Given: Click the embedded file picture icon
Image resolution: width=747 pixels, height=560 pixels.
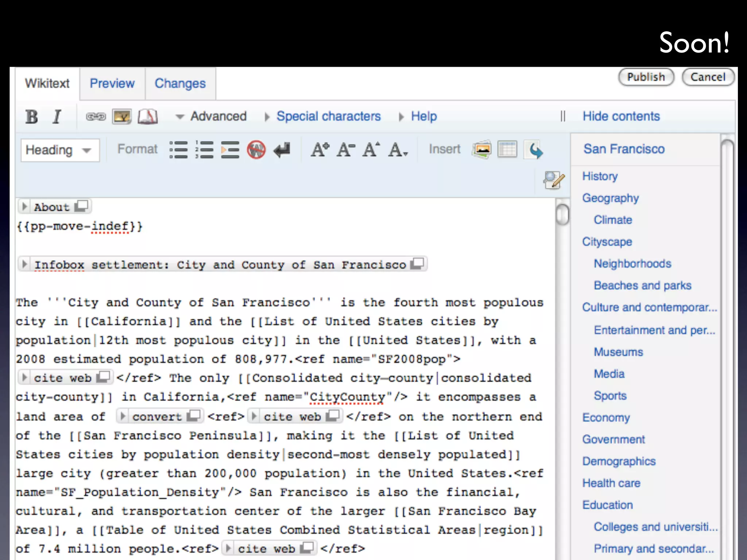Looking at the screenshot, I should 121,117.
